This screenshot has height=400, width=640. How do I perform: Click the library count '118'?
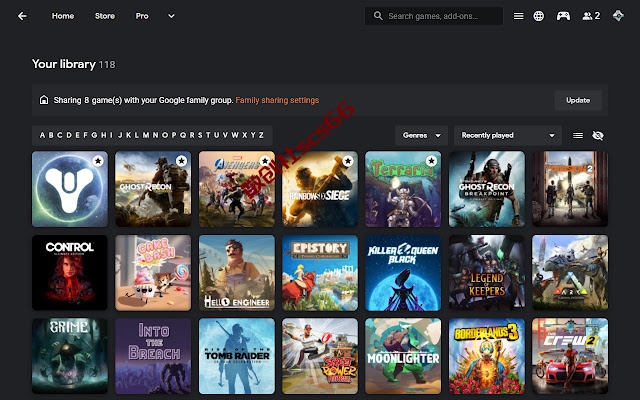107,64
